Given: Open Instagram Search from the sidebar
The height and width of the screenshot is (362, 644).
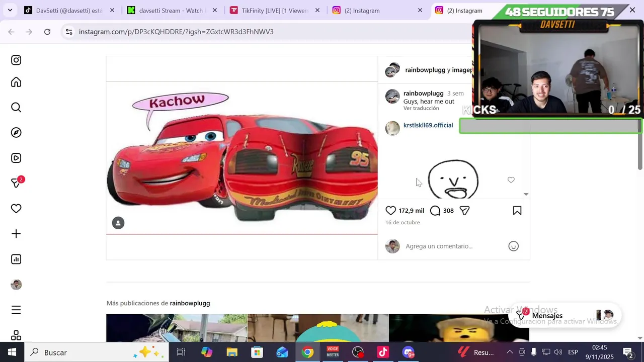Looking at the screenshot, I should tap(16, 108).
